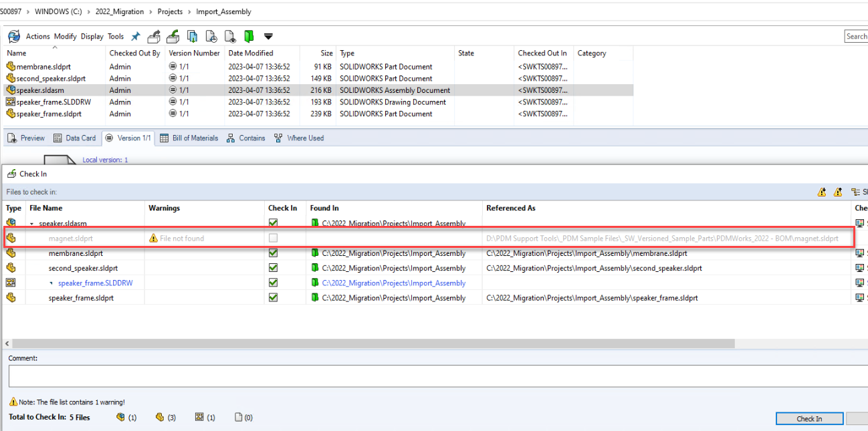
Task: Toggle the second_speaker.sldprt check in checkbox
Action: 272,267
